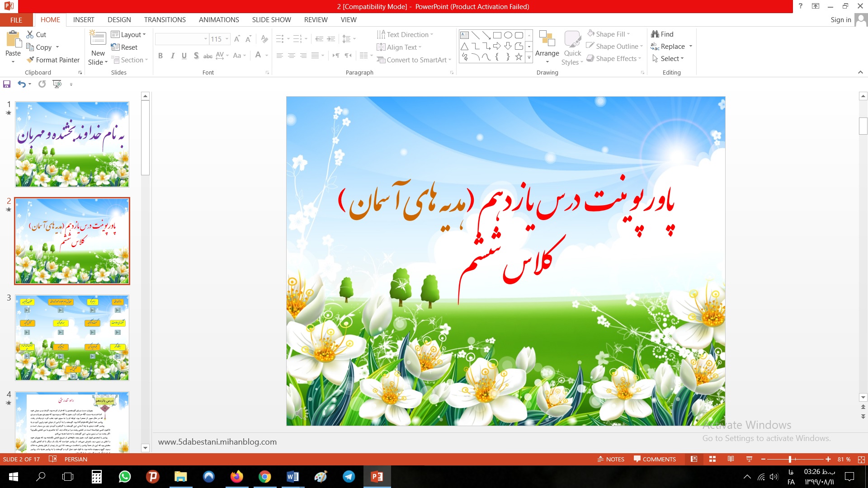The height and width of the screenshot is (488, 868).
Task: Click the sound speaker icon on slide
Action: (300, 413)
